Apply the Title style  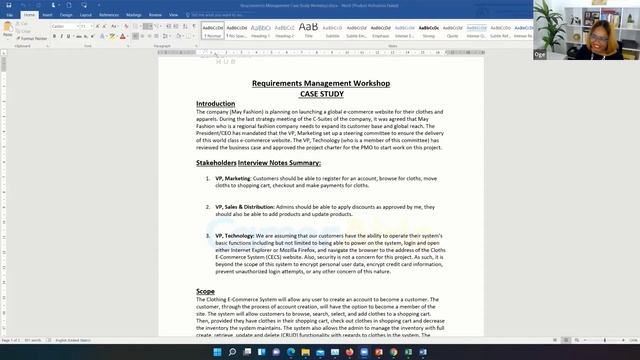(x=309, y=31)
